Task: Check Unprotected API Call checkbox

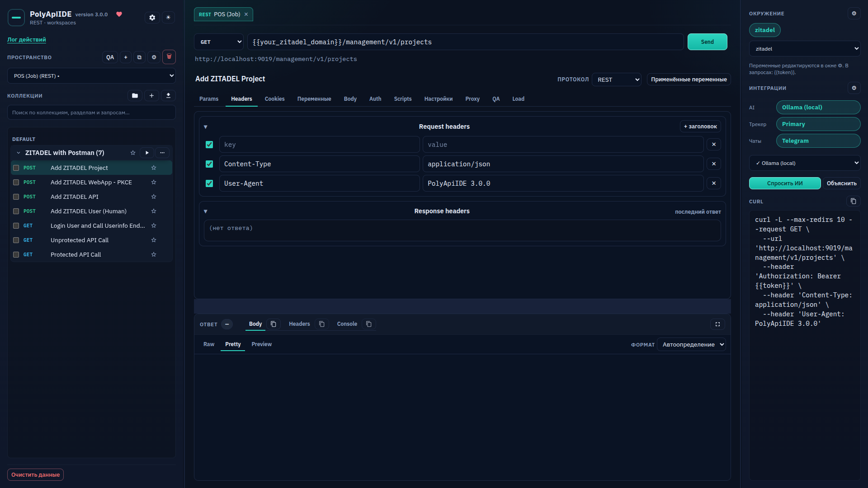Action: [x=16, y=240]
